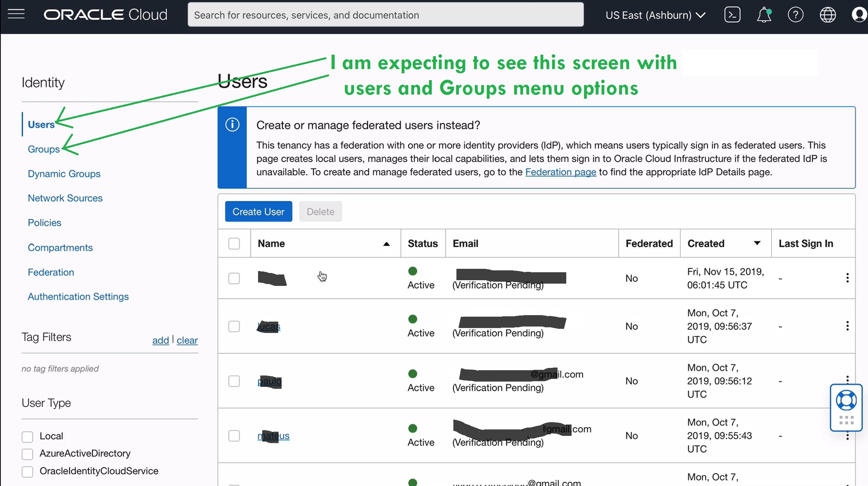Launch Cloud Shell from the header
Image resolution: width=868 pixels, height=486 pixels.
tap(732, 15)
